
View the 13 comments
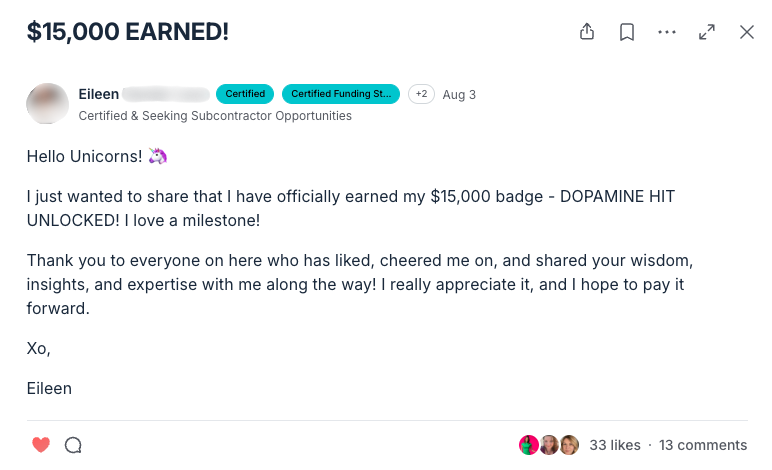(703, 445)
